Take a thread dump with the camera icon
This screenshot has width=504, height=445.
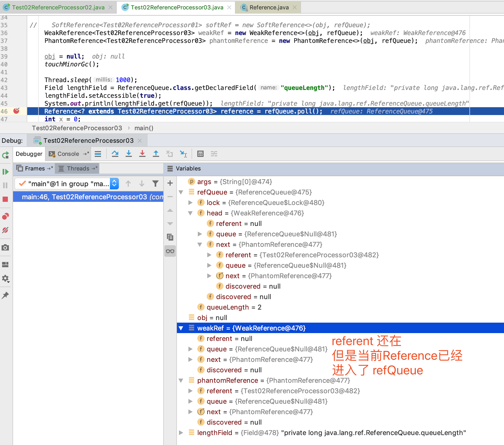(5, 247)
